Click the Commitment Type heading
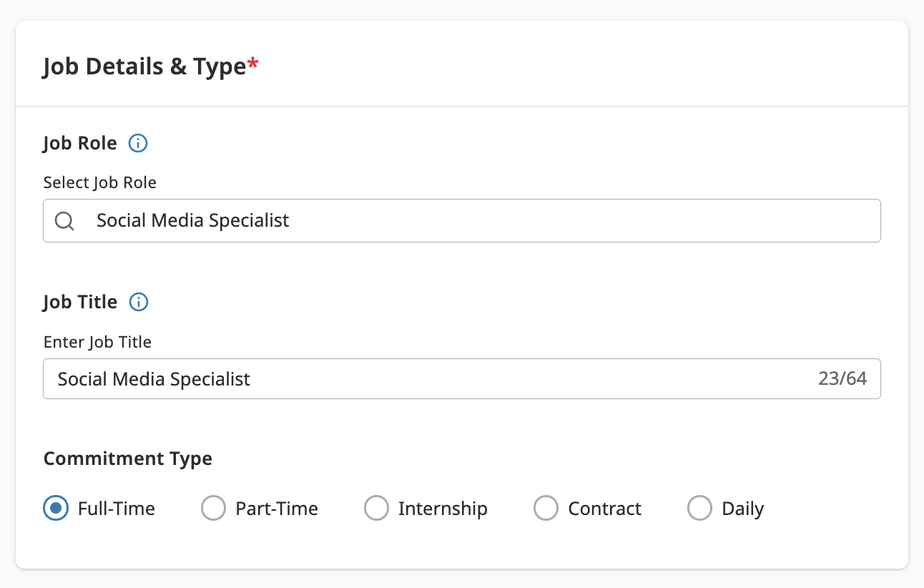924x588 pixels. pyautogui.click(x=128, y=459)
